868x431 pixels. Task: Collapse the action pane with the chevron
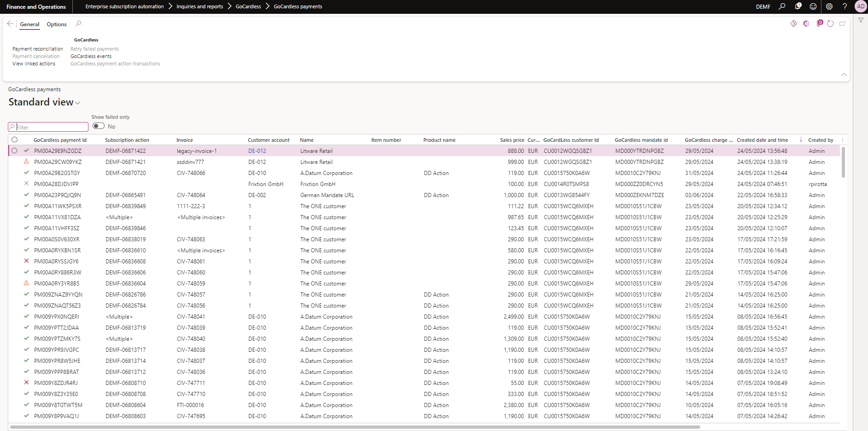pos(844,74)
